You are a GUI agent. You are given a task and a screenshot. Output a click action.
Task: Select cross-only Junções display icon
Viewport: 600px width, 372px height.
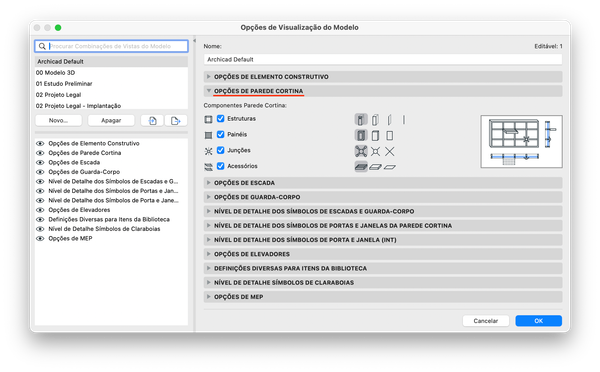(x=390, y=151)
